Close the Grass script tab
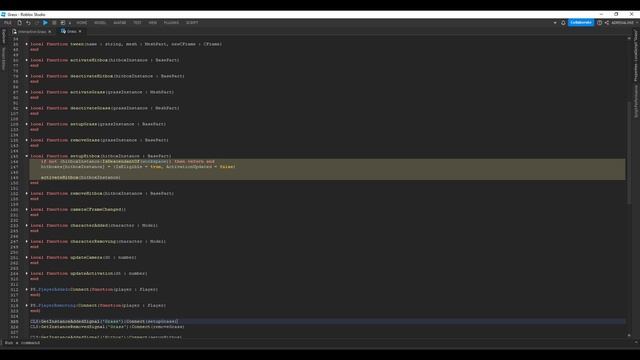640x360 pixels. tap(80, 31)
